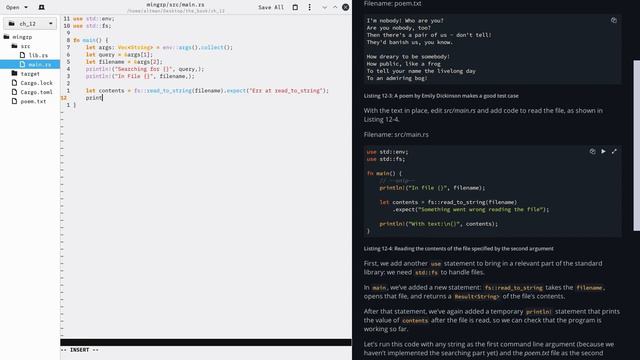This screenshot has width=640, height=360.
Task: Copy the src/main.rs listing code
Action: [x=592, y=151]
